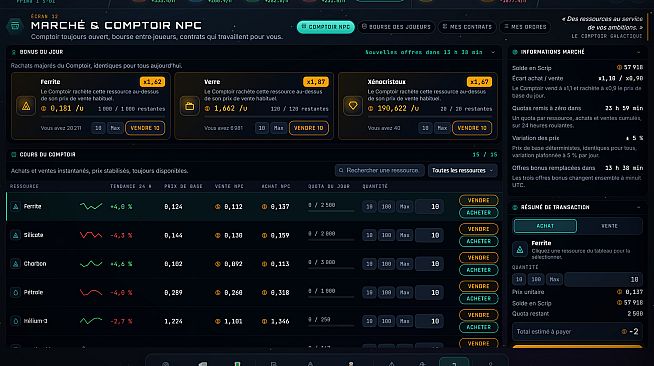This screenshot has width=654, height=366.
Task: Click the Charbon row resource icon
Action: coord(15,264)
